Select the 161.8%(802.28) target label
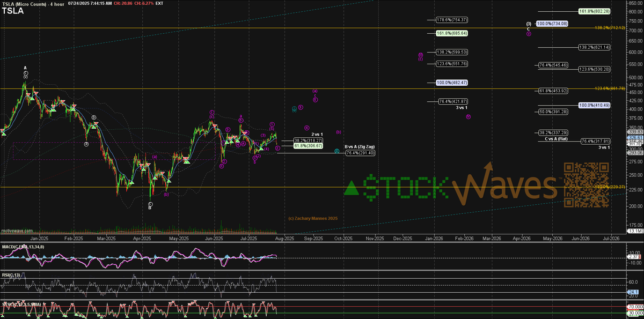The width and height of the screenshot is (644, 319). coord(594,11)
